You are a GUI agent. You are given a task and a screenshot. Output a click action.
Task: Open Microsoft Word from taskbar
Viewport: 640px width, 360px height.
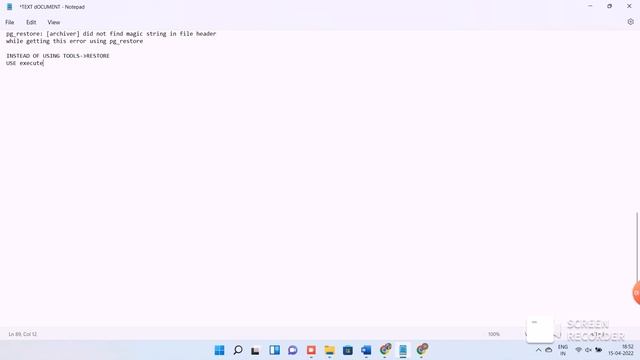pos(366,350)
